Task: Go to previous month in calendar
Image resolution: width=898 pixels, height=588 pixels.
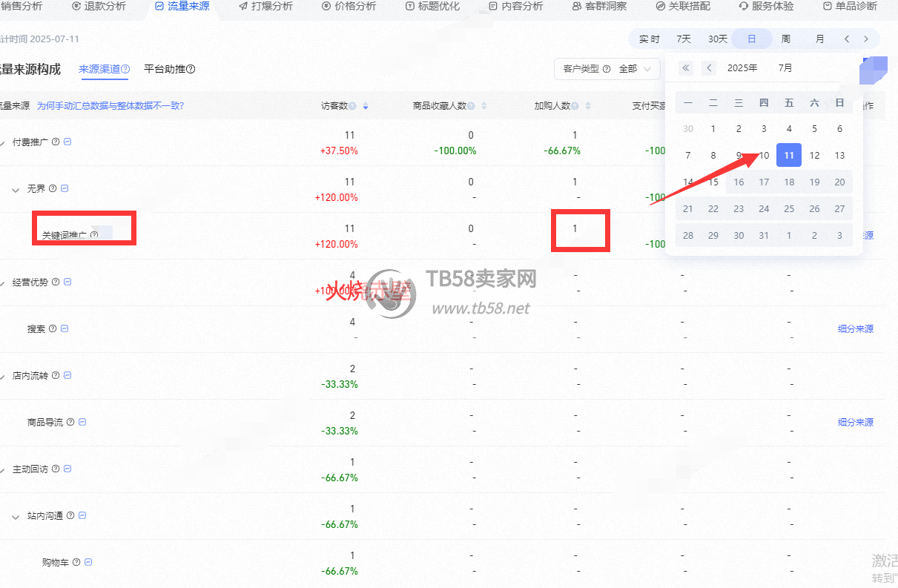Action: (x=710, y=68)
